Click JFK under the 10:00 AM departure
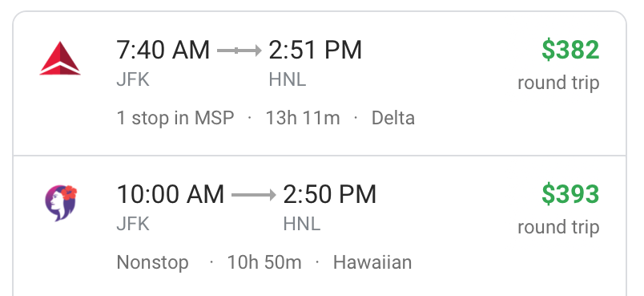Screen dimensions: 644x296 click(x=133, y=224)
